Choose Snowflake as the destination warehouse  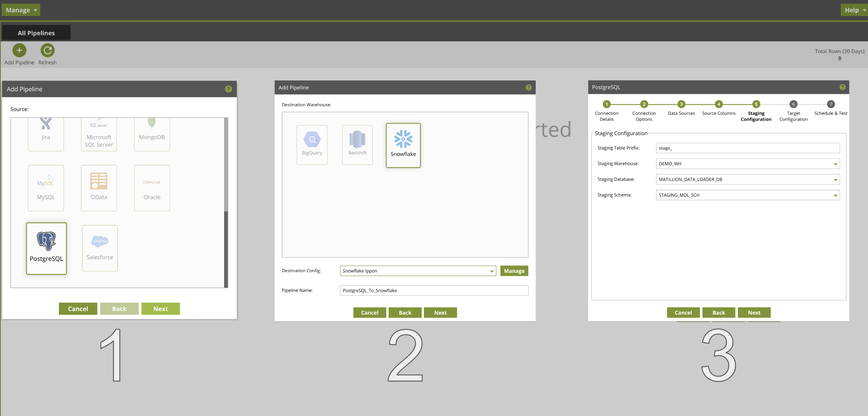coord(403,145)
